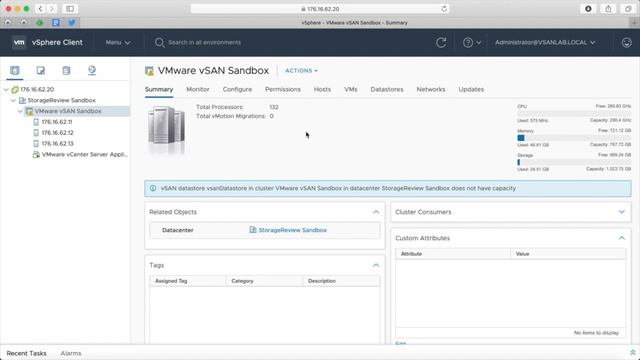This screenshot has height=360, width=640.
Task: Select host 176.16.62.12 in tree
Action: click(57, 133)
